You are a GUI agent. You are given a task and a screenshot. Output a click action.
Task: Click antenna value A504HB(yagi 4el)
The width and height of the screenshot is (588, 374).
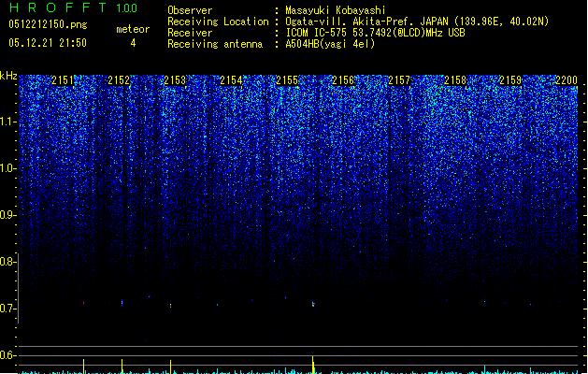point(330,44)
